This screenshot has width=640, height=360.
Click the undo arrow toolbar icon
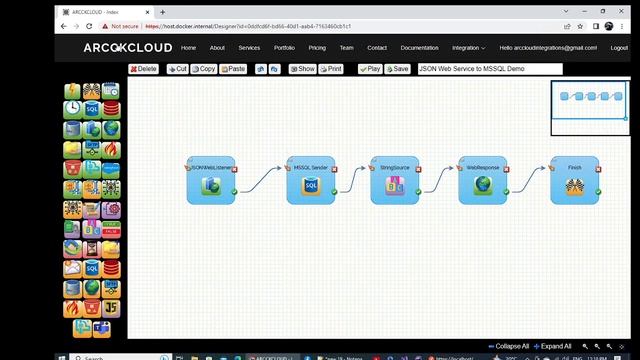click(261, 69)
